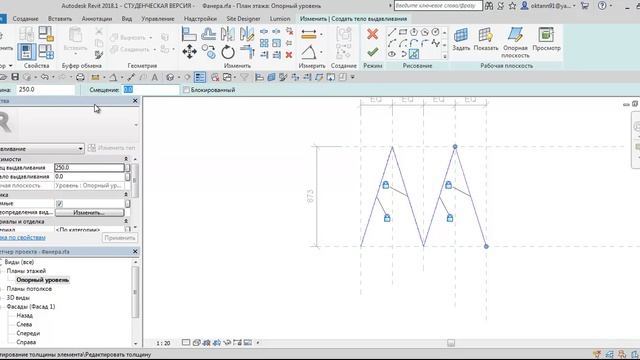The width and height of the screenshot is (640, 360).
Task: Toggle the lower-left lock on the left triangle
Action: coord(387,218)
